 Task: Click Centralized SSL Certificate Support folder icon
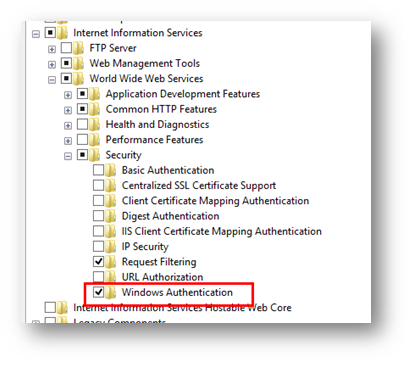[x=110, y=185]
